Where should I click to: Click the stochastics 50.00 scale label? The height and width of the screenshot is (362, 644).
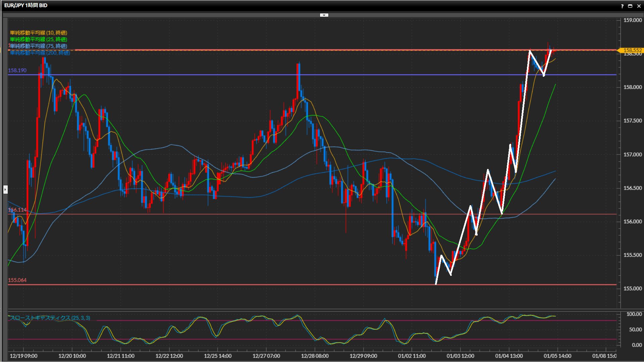click(635, 329)
